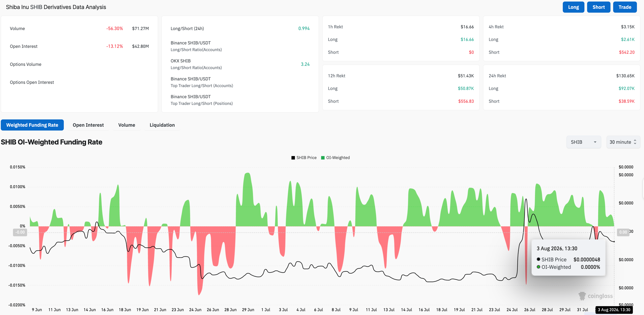Click the -0.0200% y-axis label
Image resolution: width=644 pixels, height=315 pixels.
[17, 305]
